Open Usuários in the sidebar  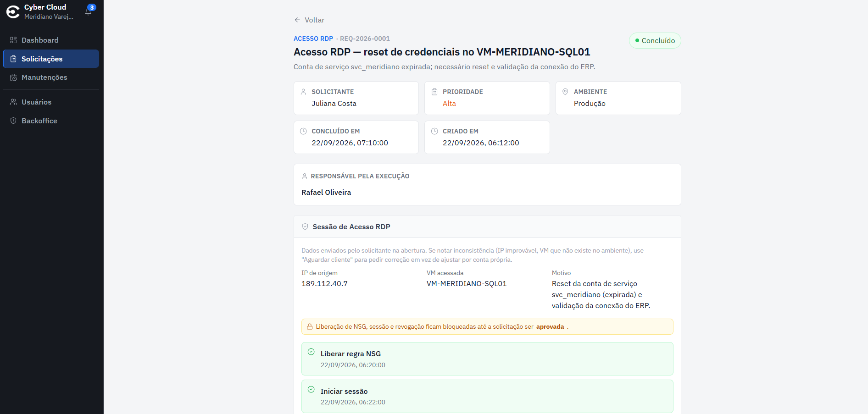[x=51, y=102]
